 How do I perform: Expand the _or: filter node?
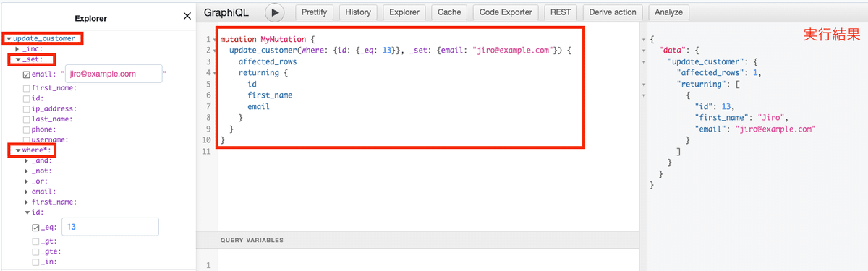[x=26, y=181]
